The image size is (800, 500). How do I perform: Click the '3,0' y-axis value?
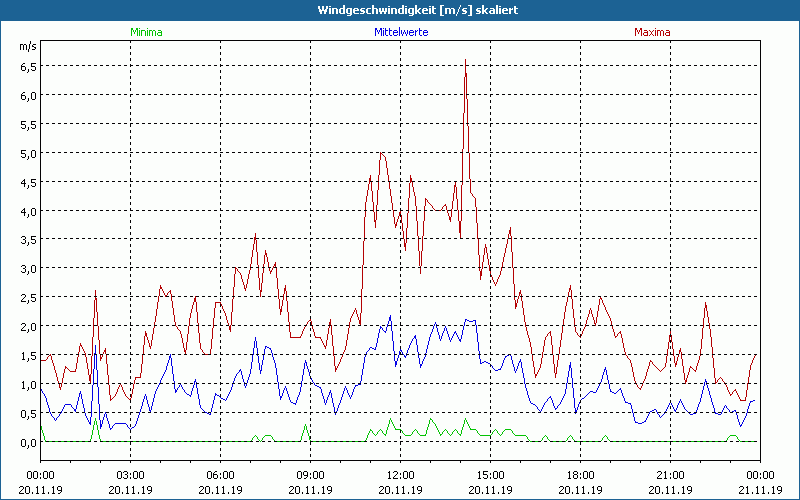29,269
